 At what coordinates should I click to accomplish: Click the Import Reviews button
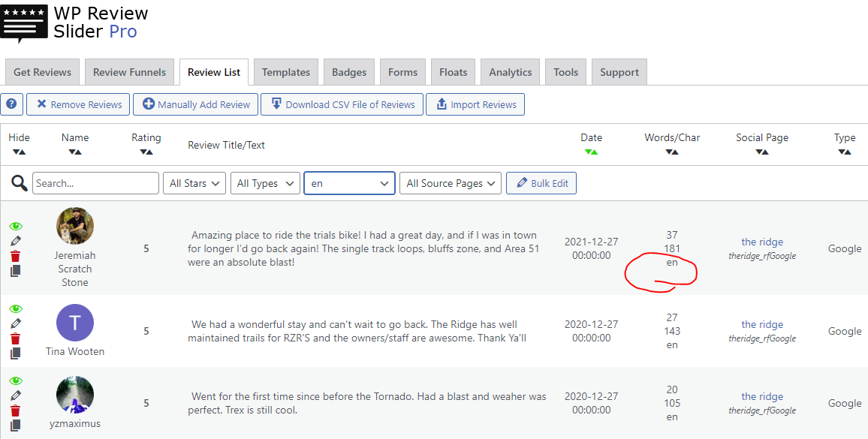click(475, 104)
